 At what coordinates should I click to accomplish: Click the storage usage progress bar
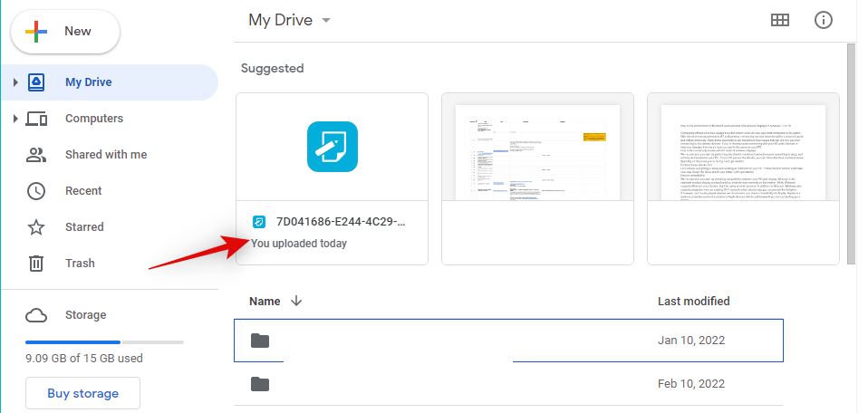point(104,342)
